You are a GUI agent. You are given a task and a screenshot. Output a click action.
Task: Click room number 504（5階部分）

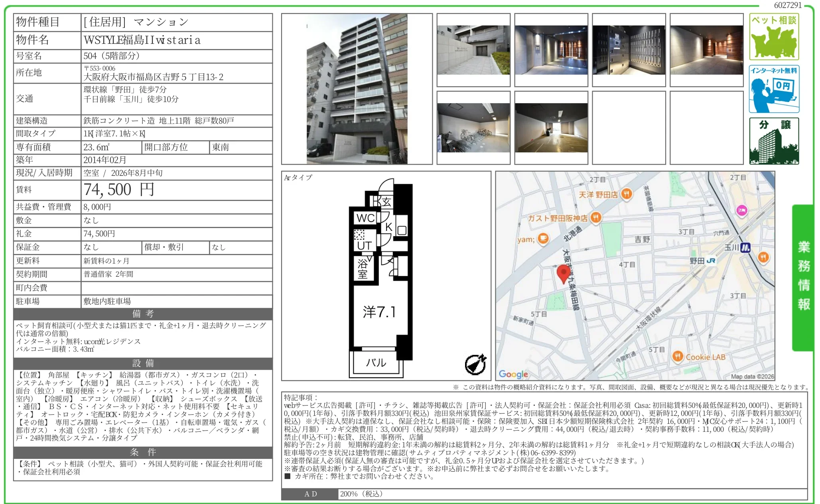[x=112, y=56]
